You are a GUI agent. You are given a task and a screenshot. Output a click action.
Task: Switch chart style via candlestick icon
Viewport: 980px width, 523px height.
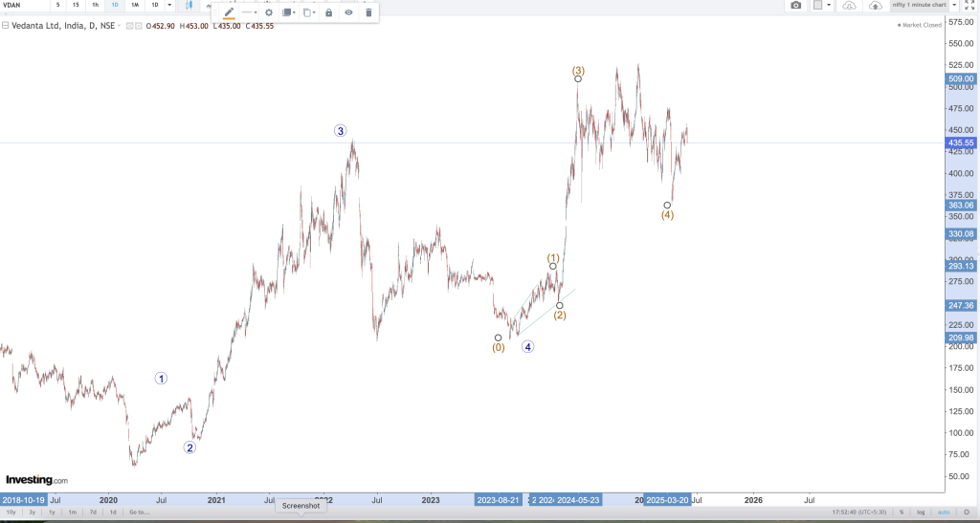pos(189,5)
